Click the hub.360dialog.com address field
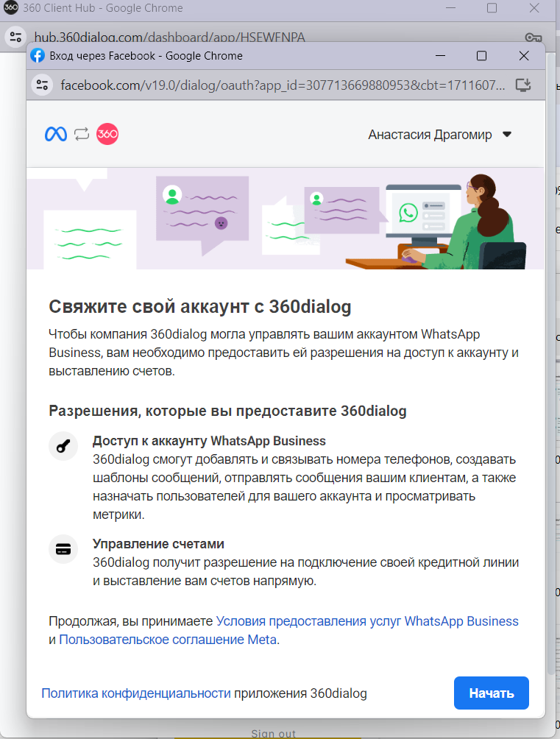This screenshot has height=739, width=560. point(169,38)
